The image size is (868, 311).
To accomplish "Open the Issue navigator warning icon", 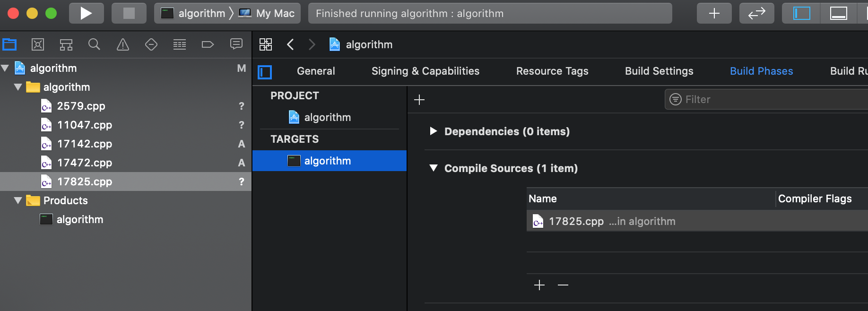I will 123,44.
